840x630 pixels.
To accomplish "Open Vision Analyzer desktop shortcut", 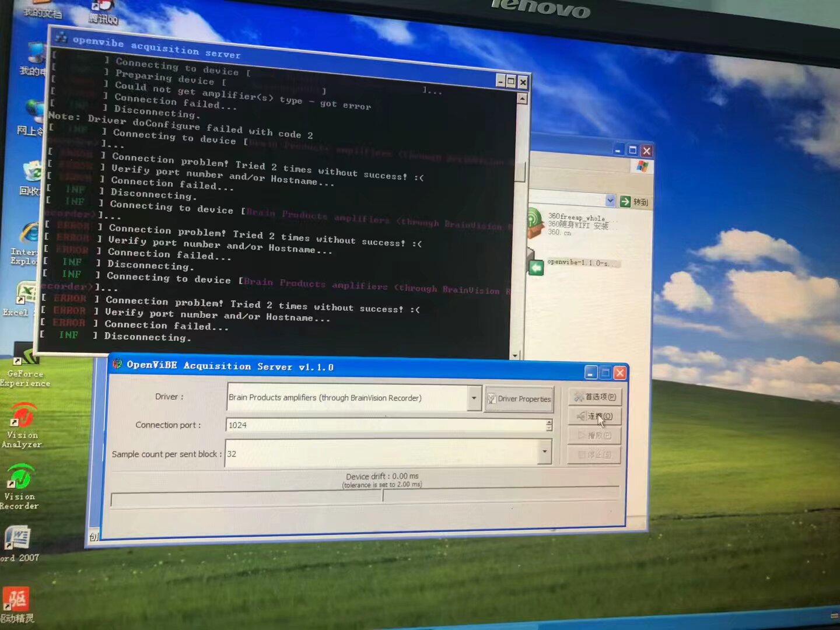I will pos(22,425).
